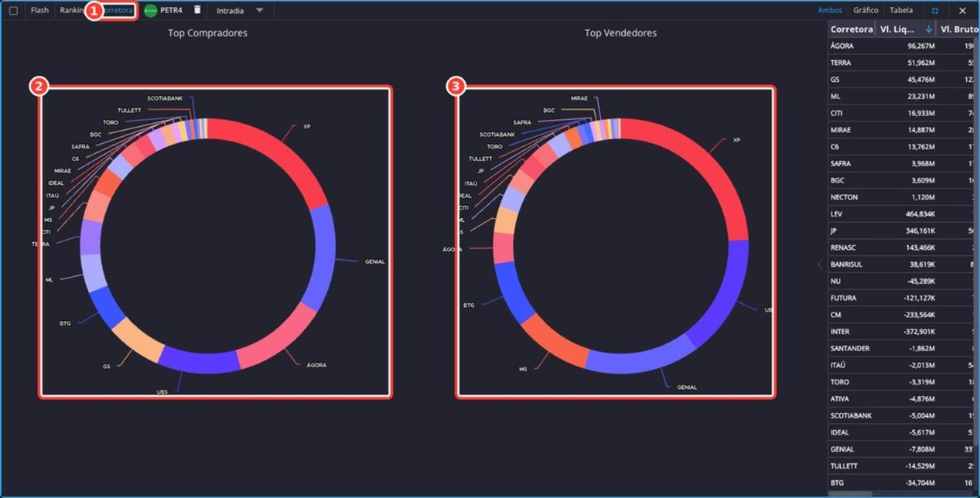The image size is (980, 498).
Task: Open the Intradia period dropdown
Action: pyautogui.click(x=240, y=11)
